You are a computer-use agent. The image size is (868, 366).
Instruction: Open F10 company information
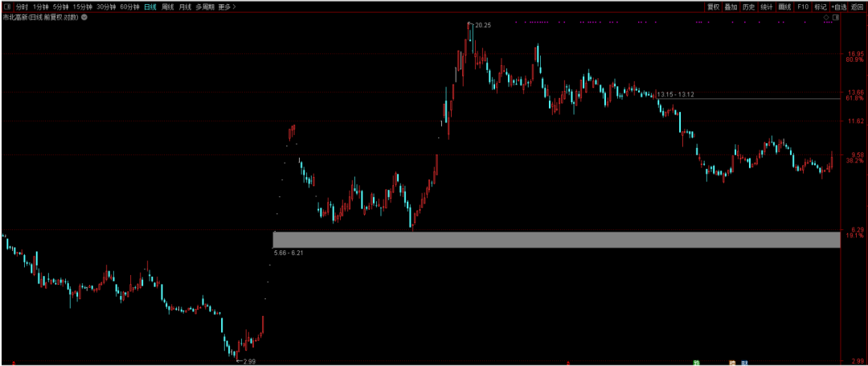[x=803, y=7]
